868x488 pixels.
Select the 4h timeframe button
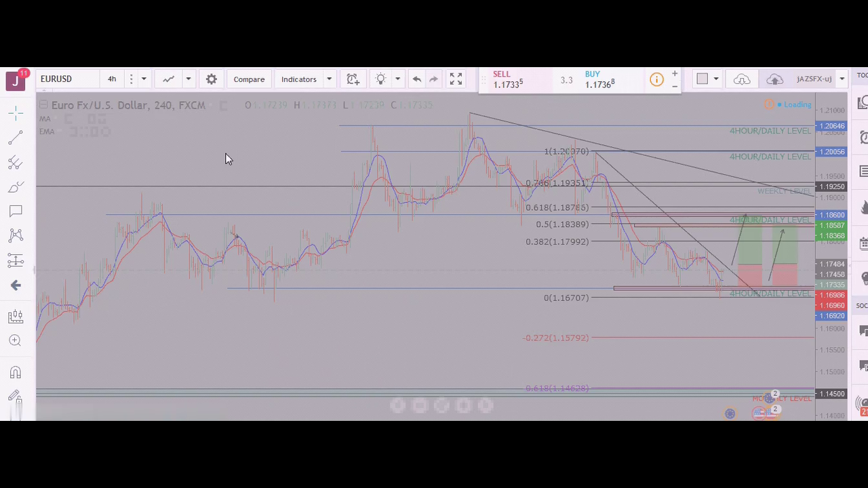pyautogui.click(x=112, y=79)
